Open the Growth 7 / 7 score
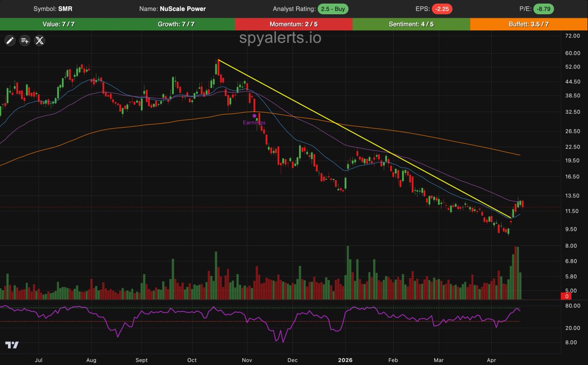 pos(176,24)
